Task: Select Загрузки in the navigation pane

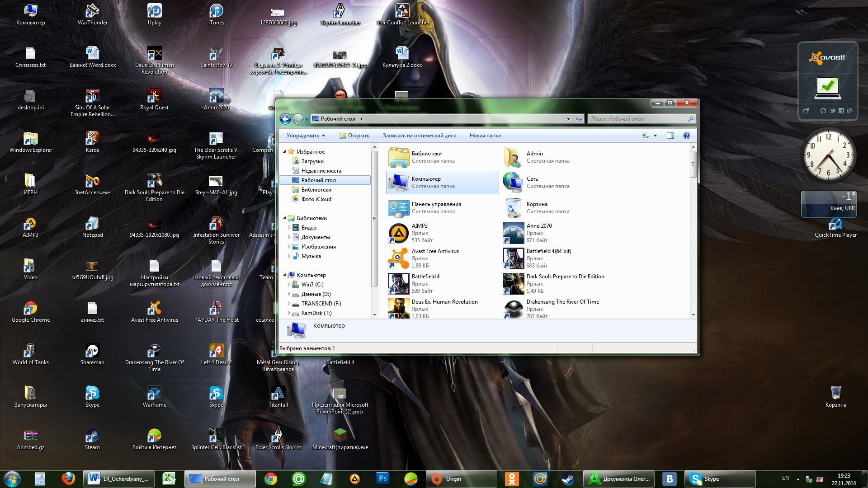Action: (312, 161)
